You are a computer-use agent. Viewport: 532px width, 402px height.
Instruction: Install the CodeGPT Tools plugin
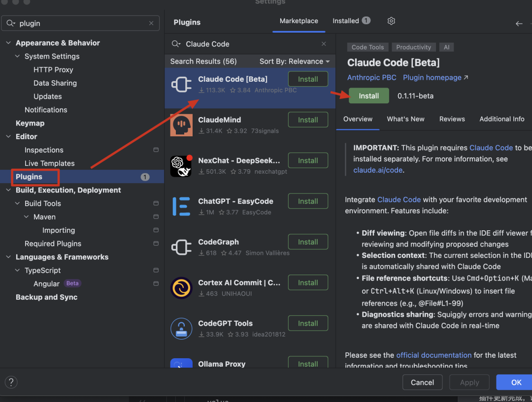308,323
